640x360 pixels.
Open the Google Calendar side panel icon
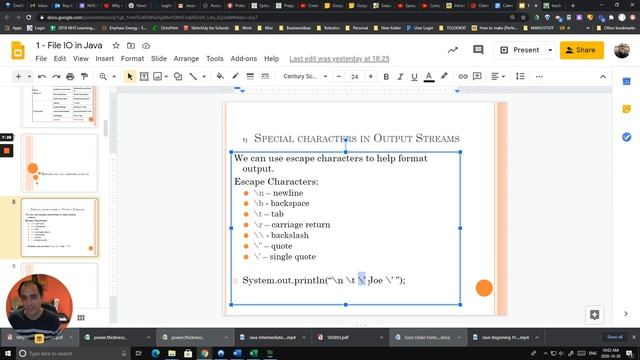pos(627,82)
